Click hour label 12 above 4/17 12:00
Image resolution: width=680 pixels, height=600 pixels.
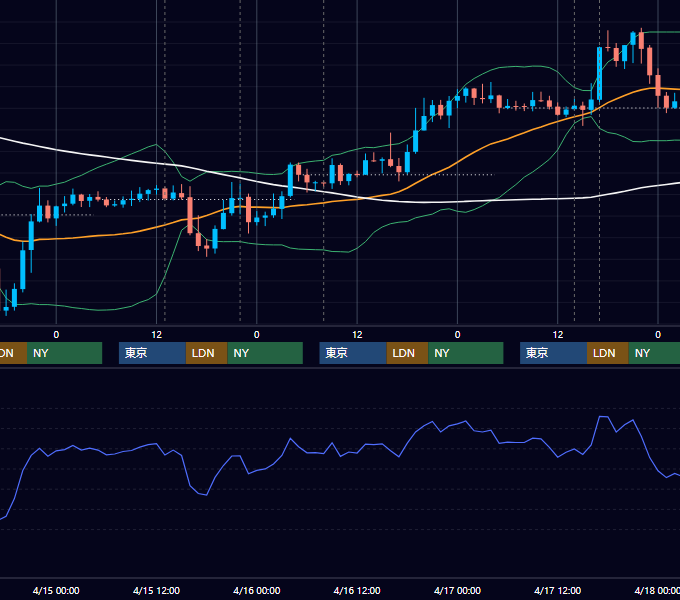click(558, 335)
